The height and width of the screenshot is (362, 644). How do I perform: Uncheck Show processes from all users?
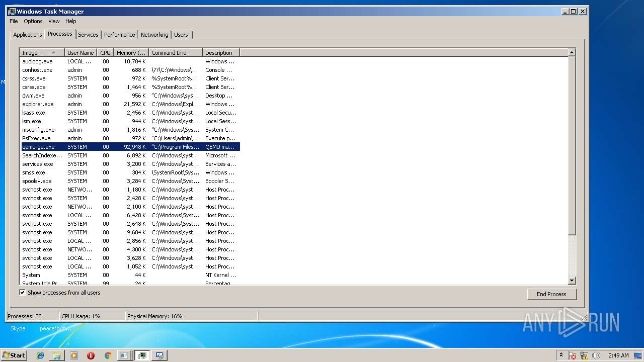[22, 292]
